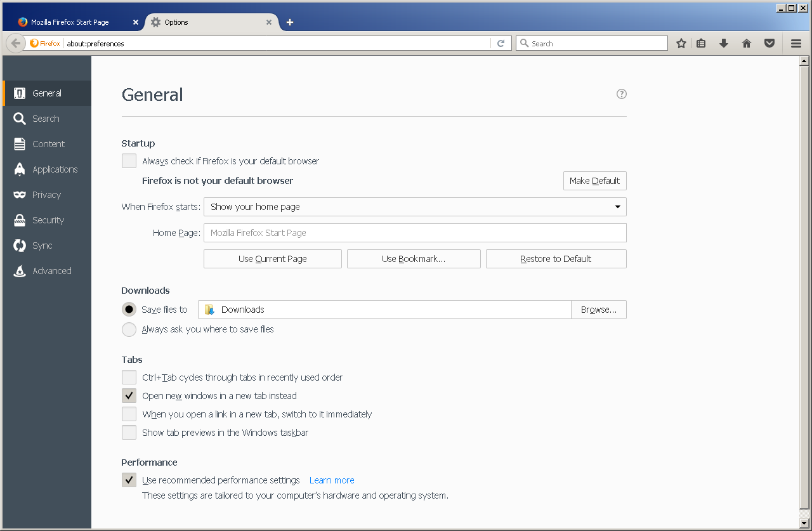Uncheck Use recommended performance settings
The image size is (812, 531).
(129, 480)
